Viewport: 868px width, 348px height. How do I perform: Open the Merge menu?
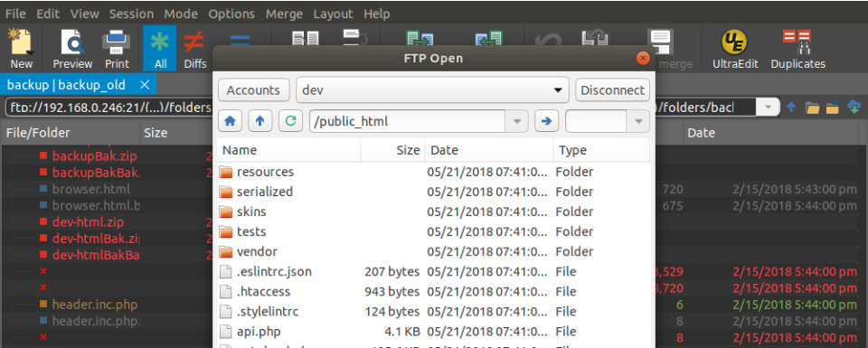[285, 14]
